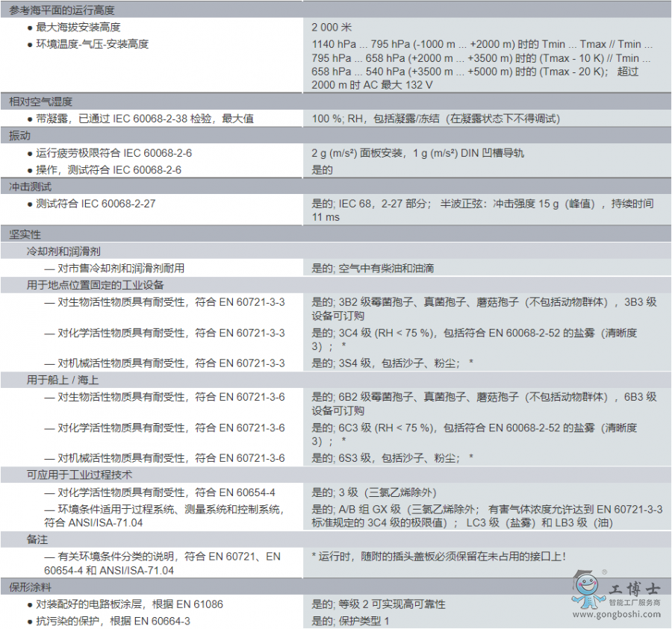Image resolution: width=672 pixels, height=629 pixels.
Task: Click the 相对空气湿度 section header
Action: click(41, 101)
